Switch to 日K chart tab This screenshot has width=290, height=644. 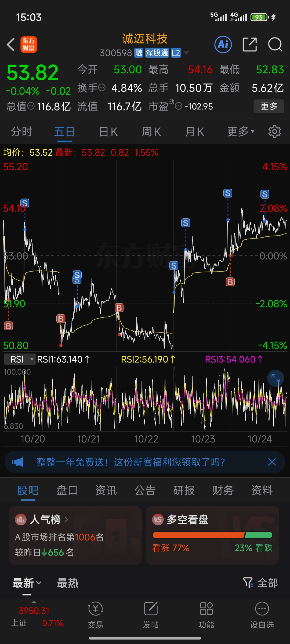(108, 131)
